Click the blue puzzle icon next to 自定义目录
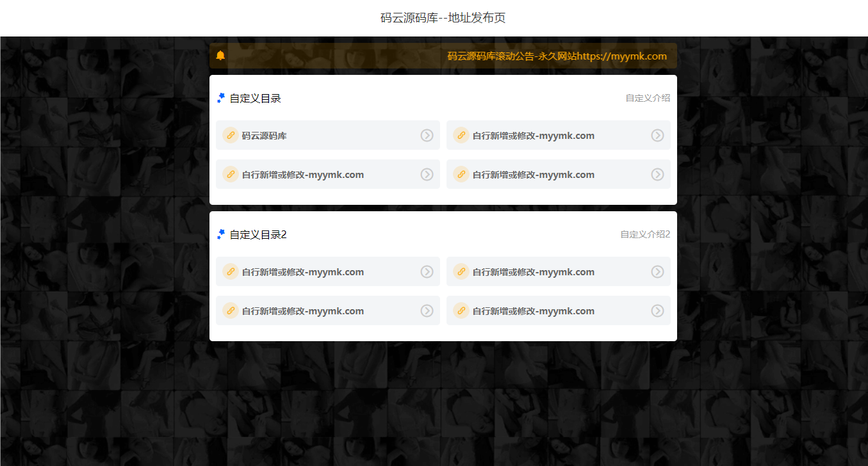 220,97
